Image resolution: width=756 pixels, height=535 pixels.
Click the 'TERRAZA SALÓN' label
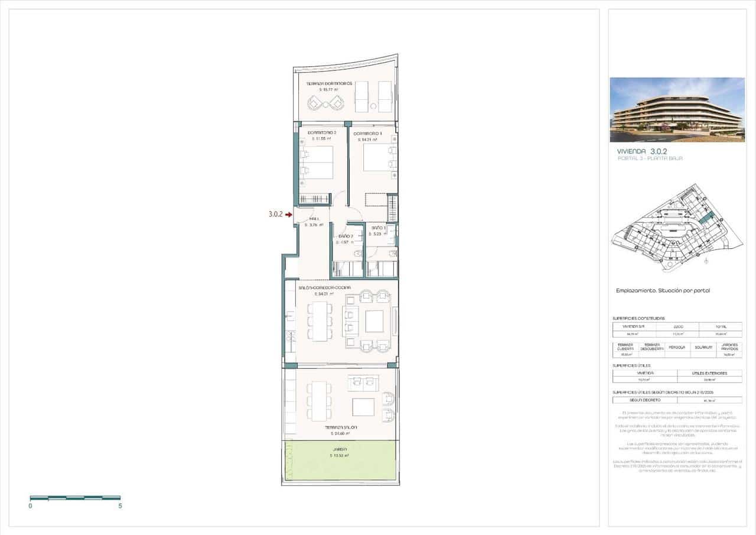341,427
